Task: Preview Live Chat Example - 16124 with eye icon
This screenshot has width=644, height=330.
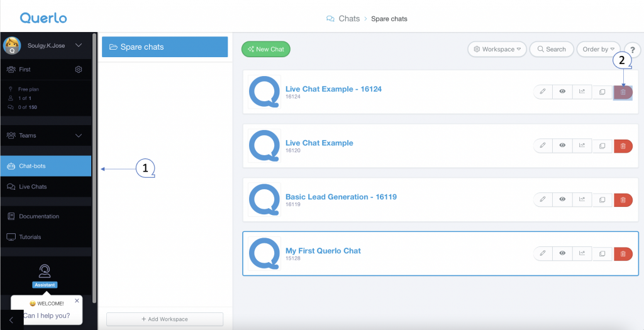Action: 562,92
